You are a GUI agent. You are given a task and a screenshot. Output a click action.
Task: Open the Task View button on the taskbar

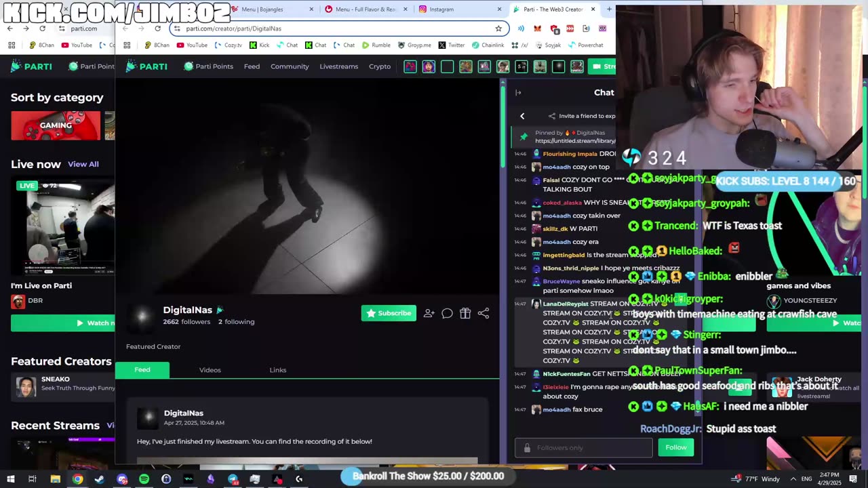click(x=33, y=479)
